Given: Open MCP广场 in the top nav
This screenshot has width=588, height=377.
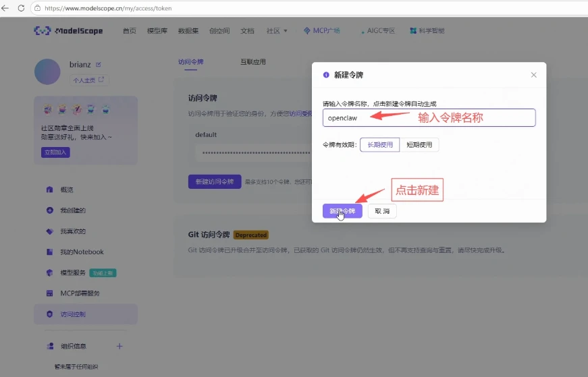Looking at the screenshot, I should pos(322,31).
